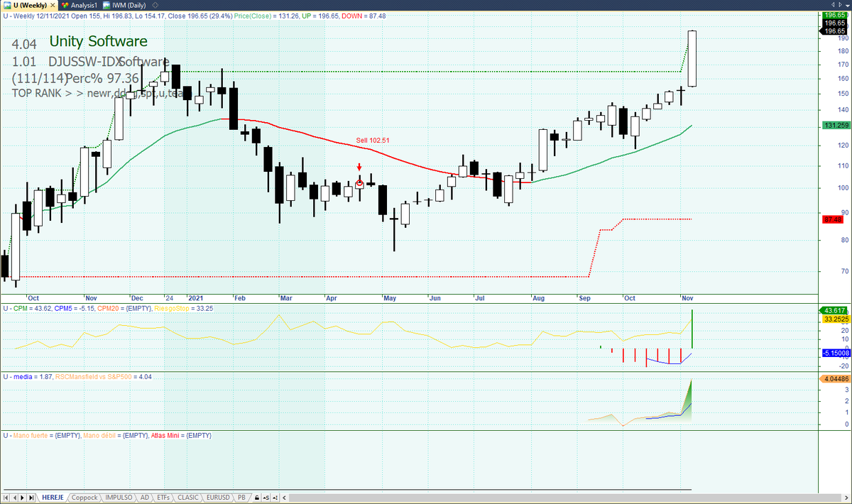Open the AD sheet tab
Image resolution: width=852 pixels, height=504 pixels.
click(x=145, y=497)
